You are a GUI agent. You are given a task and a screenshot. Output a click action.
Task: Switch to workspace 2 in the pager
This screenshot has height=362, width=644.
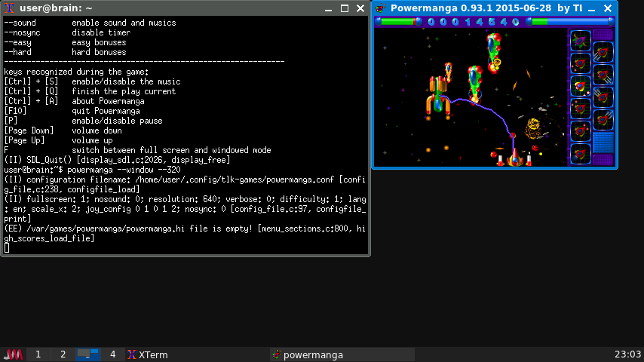[63, 354]
